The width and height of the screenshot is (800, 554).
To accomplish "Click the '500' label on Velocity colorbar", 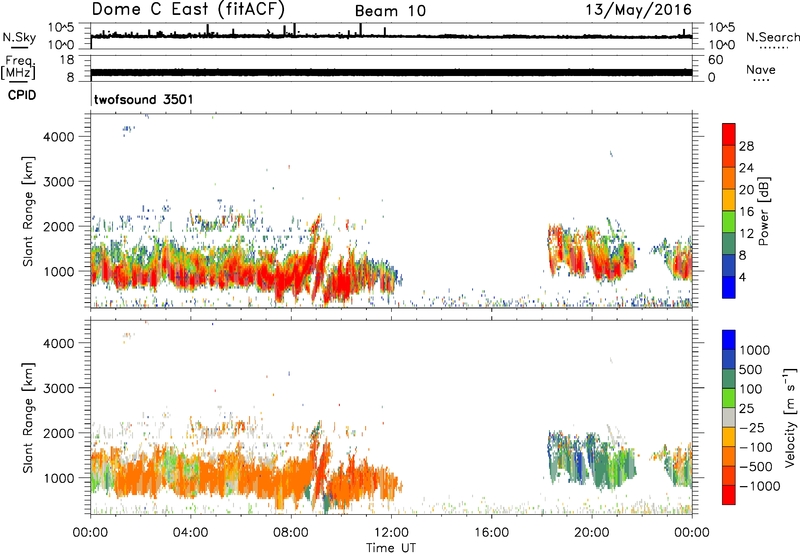I will 751,370.
